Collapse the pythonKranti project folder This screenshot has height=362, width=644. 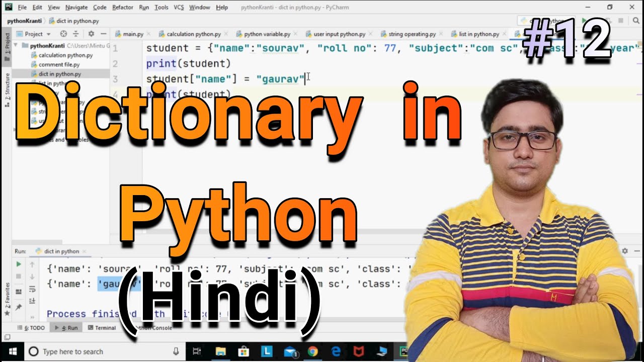16,46
